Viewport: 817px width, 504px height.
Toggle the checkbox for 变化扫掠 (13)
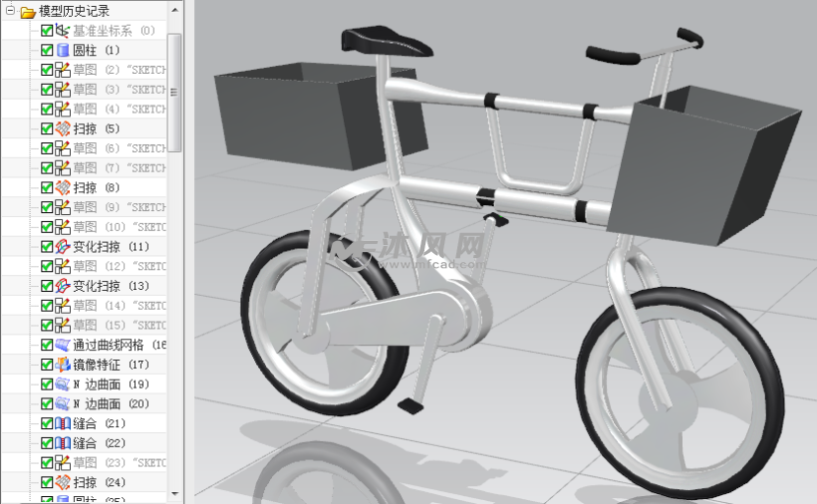[x=47, y=286]
